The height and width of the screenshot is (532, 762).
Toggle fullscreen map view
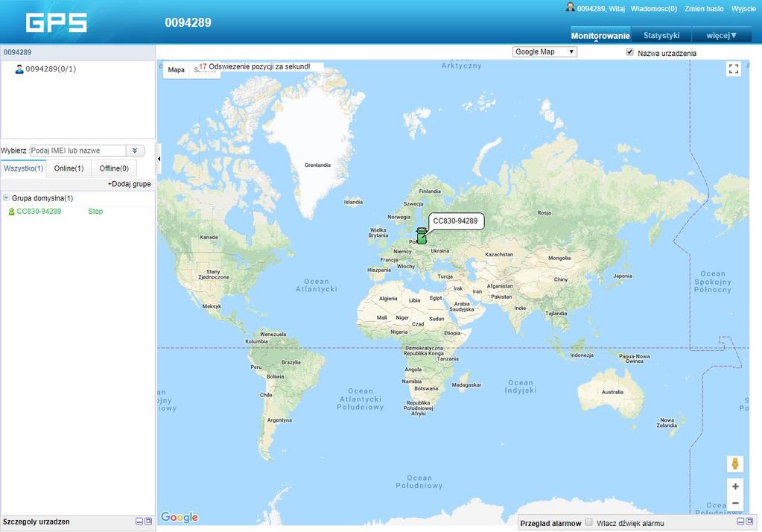734,69
